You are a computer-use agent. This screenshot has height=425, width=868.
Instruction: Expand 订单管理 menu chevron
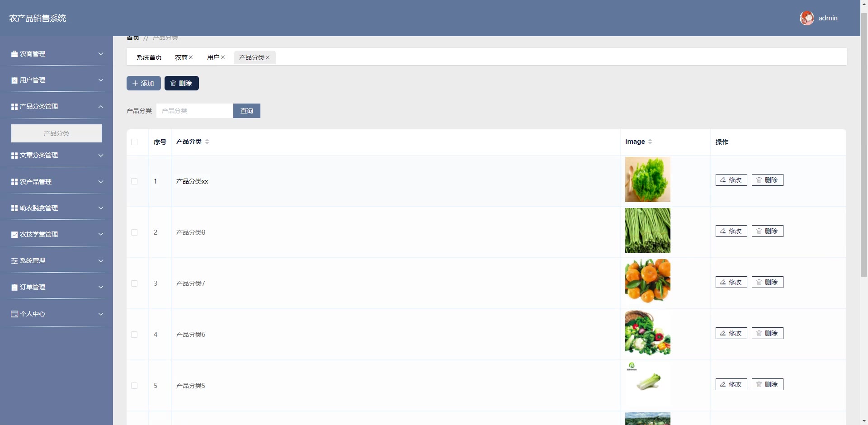(101, 287)
